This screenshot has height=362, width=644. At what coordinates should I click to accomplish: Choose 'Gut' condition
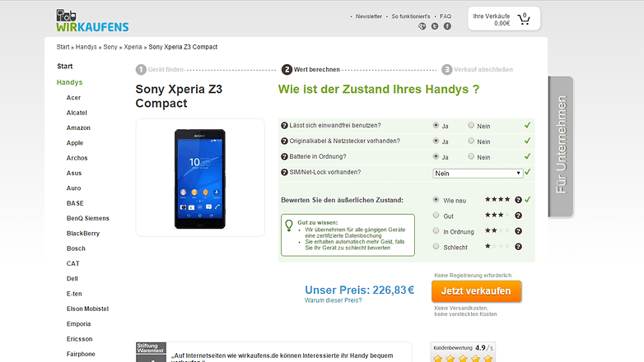[x=436, y=216]
